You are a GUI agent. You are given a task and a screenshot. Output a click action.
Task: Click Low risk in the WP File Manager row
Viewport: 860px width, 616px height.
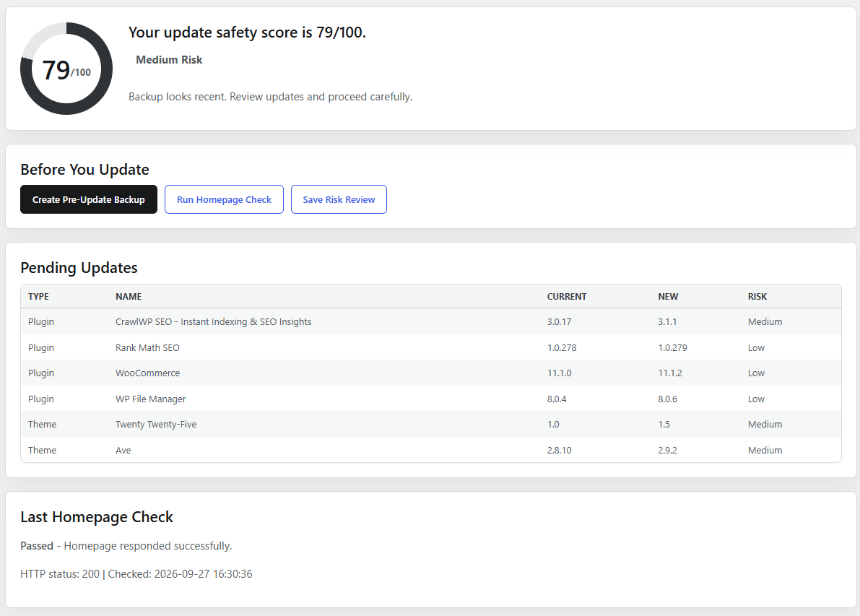(x=756, y=399)
